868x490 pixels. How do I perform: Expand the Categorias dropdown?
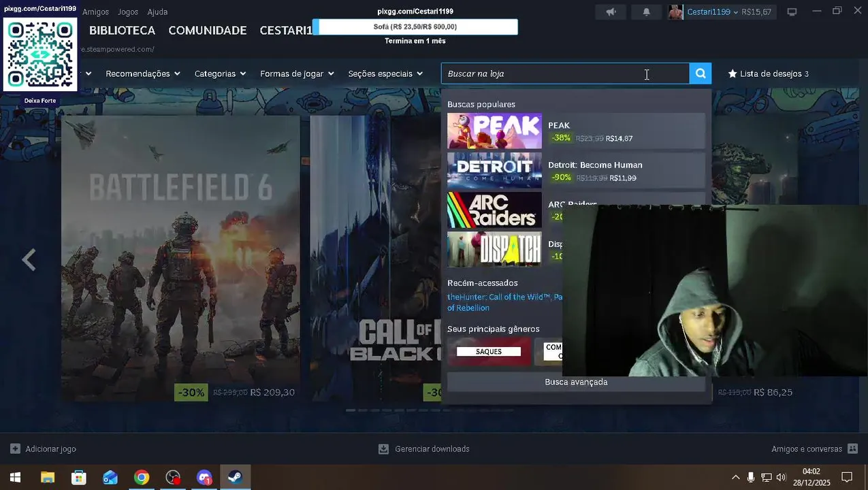(x=221, y=73)
